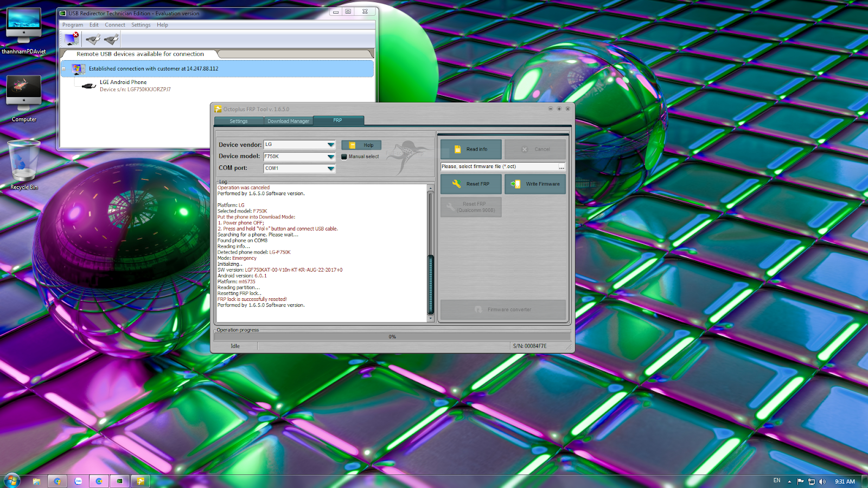
Task: Click the Write Firmware button
Action: (535, 184)
